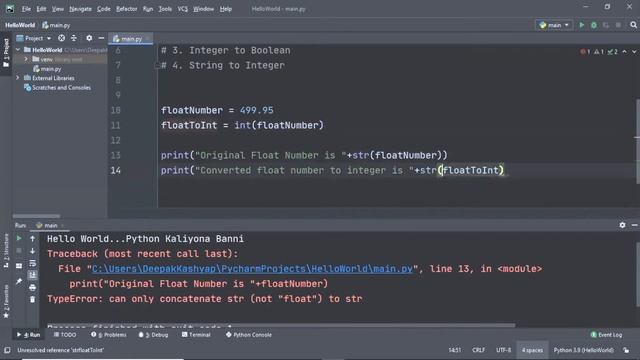Click the typo count indicator in editor
The width and height of the screenshot is (640, 360).
(x=612, y=52)
